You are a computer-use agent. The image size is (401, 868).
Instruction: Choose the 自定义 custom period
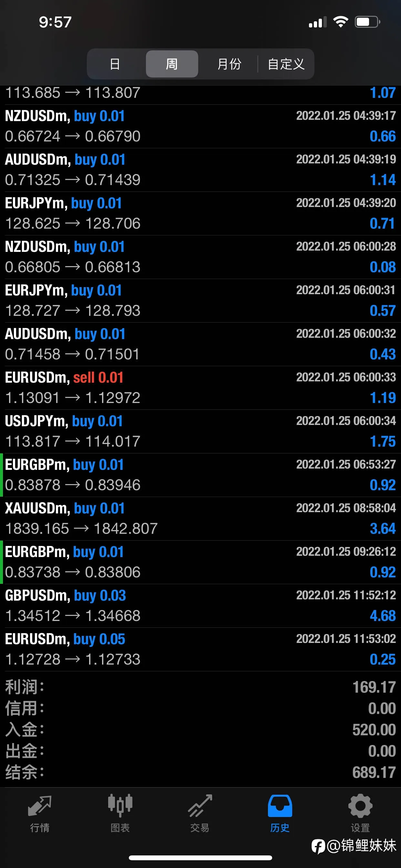point(286,64)
